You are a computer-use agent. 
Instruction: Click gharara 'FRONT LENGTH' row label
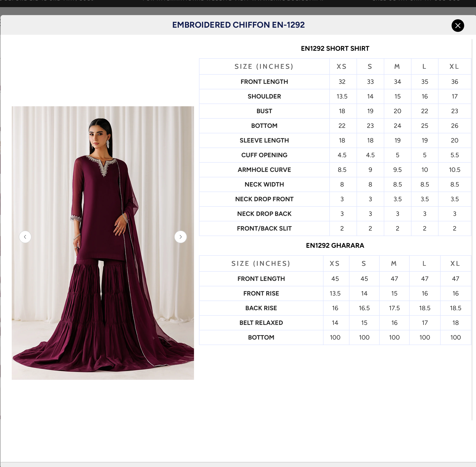pos(261,279)
